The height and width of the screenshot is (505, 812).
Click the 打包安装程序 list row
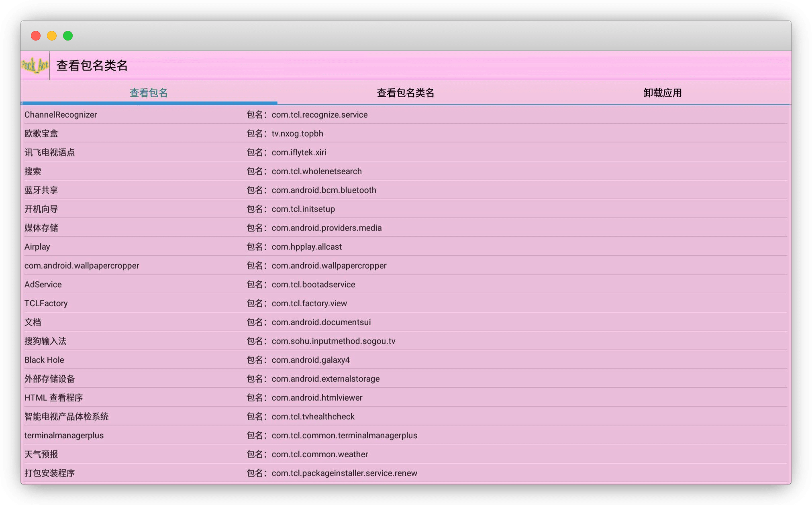50,473
